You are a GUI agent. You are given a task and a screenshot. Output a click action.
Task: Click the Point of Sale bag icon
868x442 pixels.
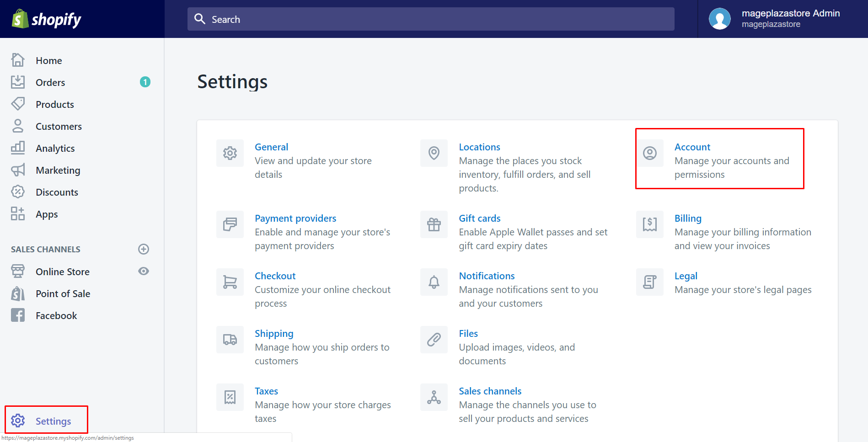18,293
